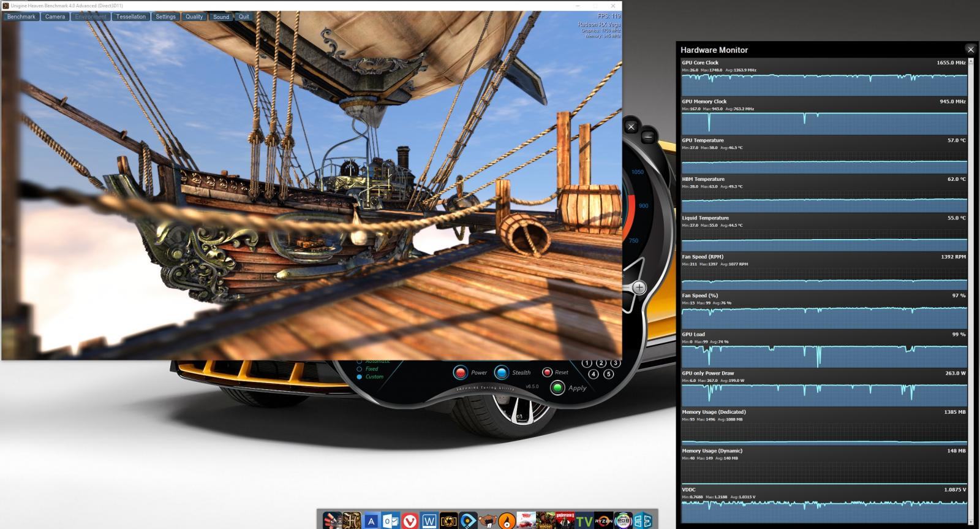Click the Fan Speed (RPM) graph label
The width and height of the screenshot is (980, 529).
703,257
